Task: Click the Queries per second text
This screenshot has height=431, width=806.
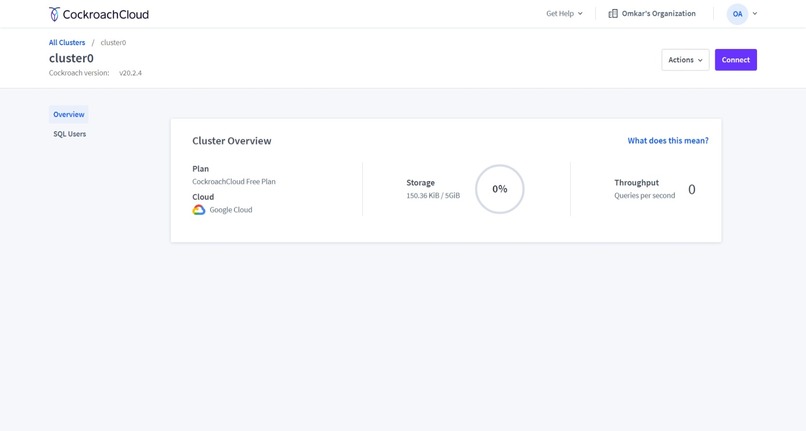Action: 645,195
